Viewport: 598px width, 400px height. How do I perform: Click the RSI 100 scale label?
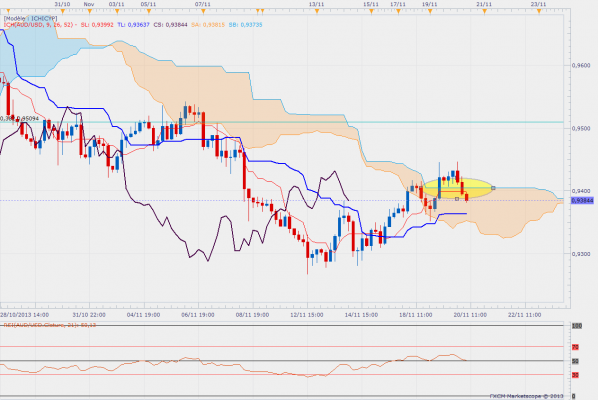[x=576, y=326]
